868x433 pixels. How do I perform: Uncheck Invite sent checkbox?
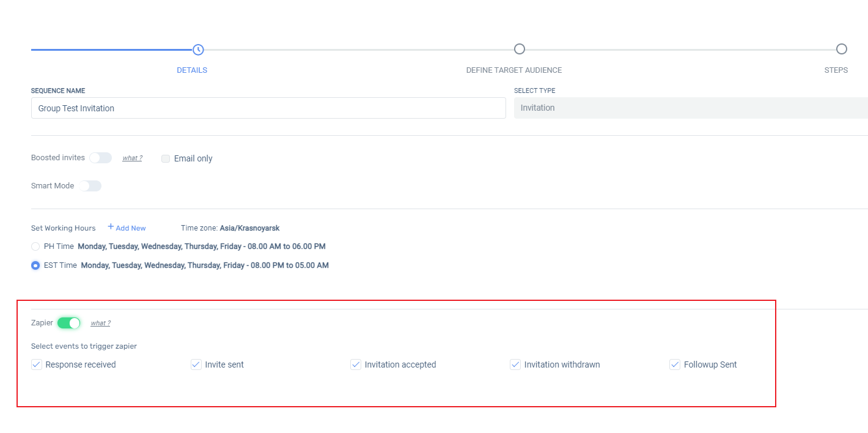pos(196,365)
